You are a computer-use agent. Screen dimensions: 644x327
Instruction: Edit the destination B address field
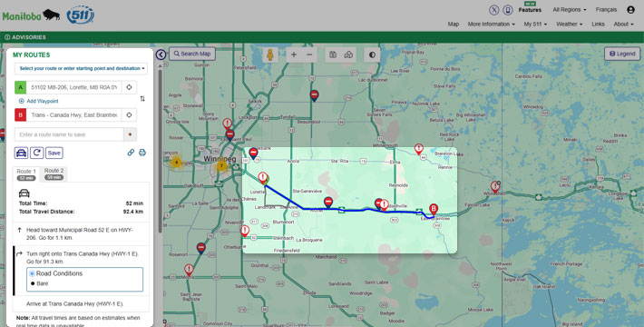point(74,114)
